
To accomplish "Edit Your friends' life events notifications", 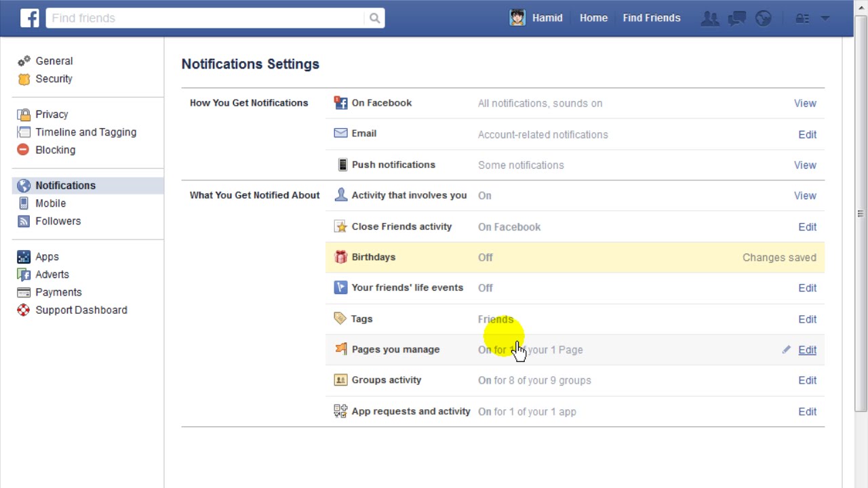I will point(807,288).
